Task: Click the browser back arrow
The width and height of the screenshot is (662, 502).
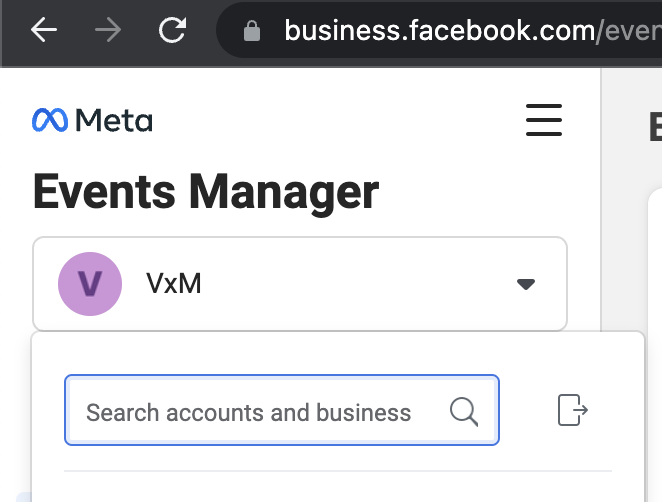Action: click(x=44, y=31)
